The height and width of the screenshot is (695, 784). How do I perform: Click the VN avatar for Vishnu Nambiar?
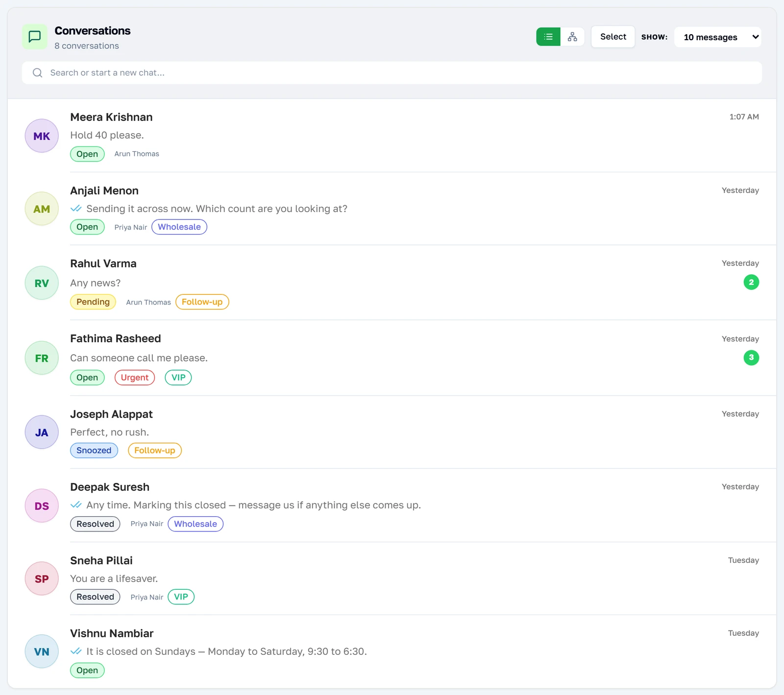(42, 651)
